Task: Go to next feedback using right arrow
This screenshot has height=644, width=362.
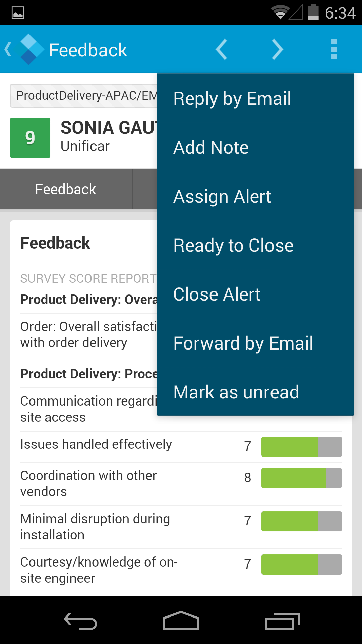Action: tap(277, 49)
